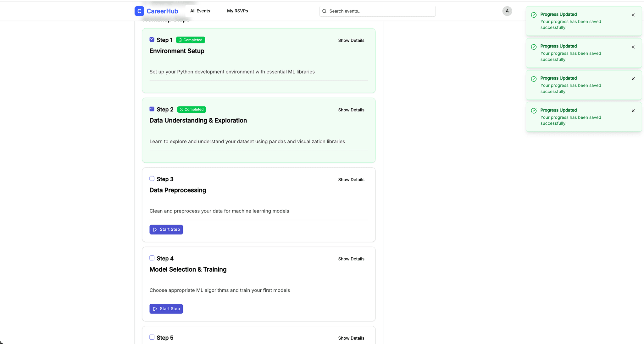Click the play icon inside Step 3's Start Step button
Screen dimensions: 644x344
(155, 229)
